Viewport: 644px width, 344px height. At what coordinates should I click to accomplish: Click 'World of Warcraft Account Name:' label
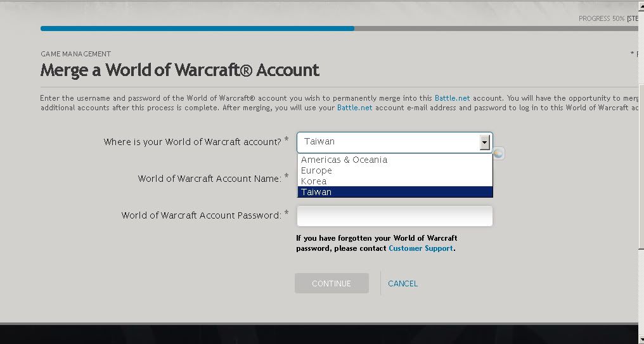click(209, 179)
